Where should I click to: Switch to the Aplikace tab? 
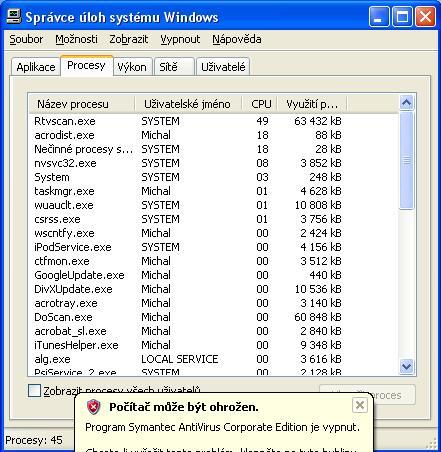(x=36, y=67)
